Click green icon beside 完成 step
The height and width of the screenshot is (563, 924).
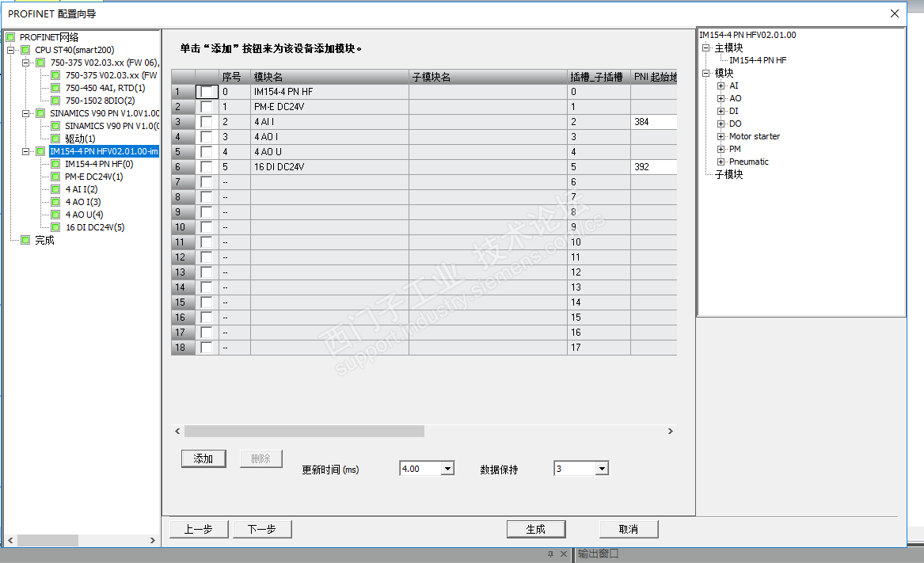[x=25, y=240]
